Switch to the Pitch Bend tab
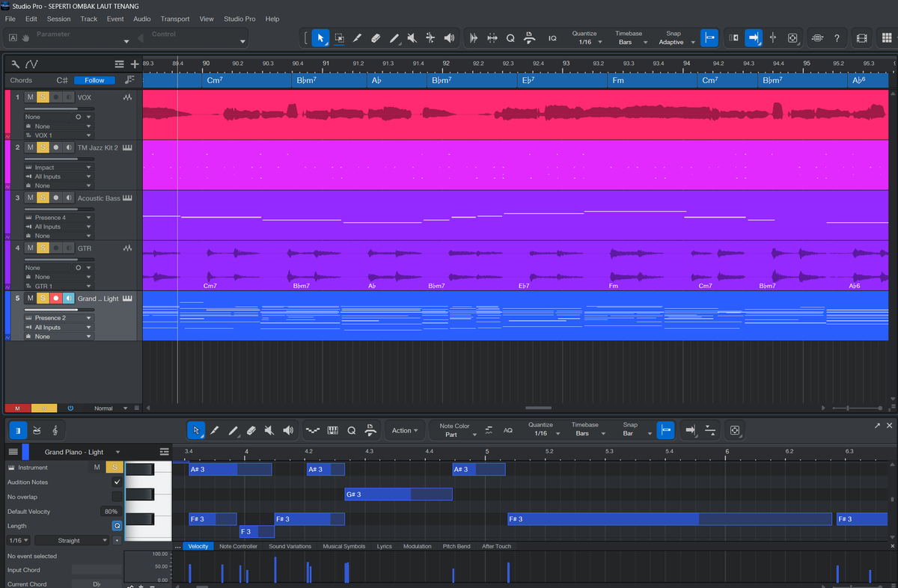The image size is (898, 588). point(456,546)
